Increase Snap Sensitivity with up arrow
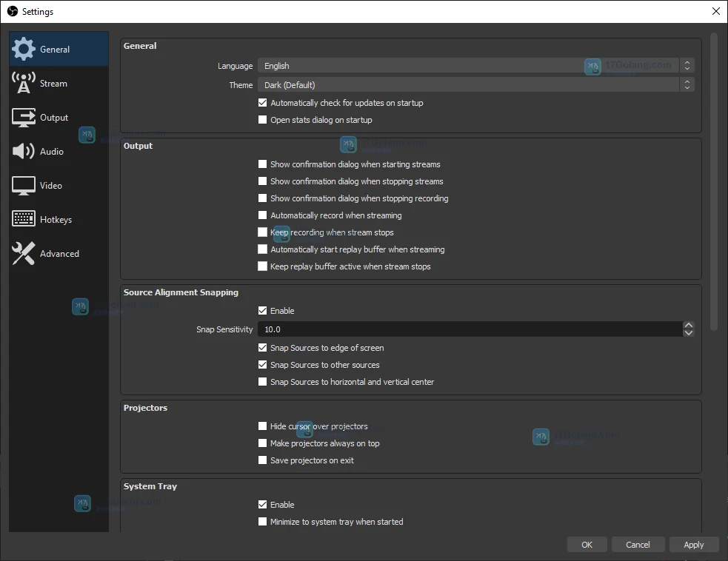Screen dimensions: 728x561 pos(689,326)
